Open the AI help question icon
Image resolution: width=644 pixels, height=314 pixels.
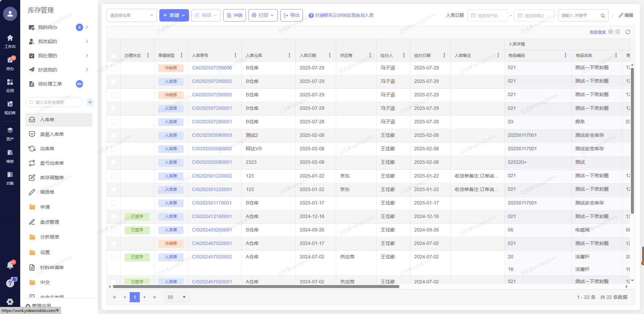point(10,283)
